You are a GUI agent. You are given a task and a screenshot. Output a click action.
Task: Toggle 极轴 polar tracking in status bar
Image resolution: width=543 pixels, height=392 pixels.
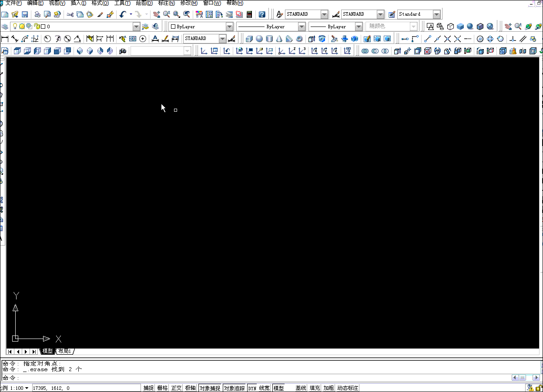[190, 388]
